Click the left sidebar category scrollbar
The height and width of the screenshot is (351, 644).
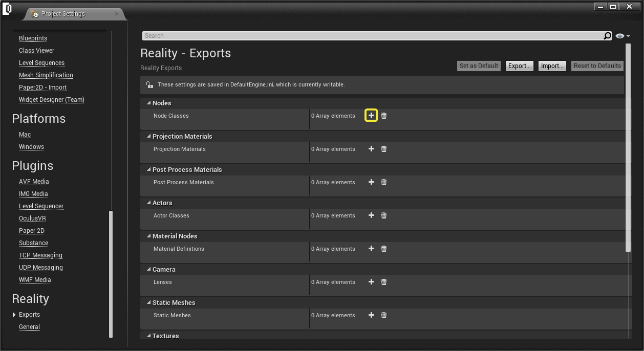tap(111, 274)
